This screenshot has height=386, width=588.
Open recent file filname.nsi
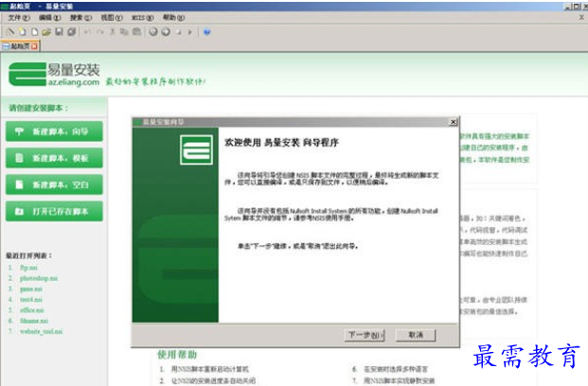pyautogui.click(x=34, y=321)
